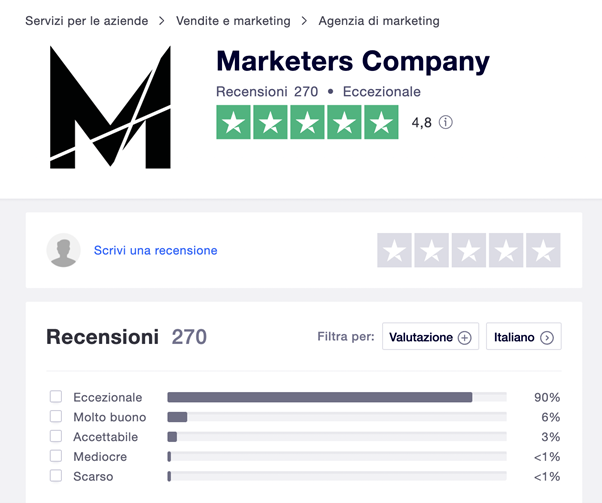Tick the Molto buono checkbox
Viewport: 602px width, 503px height.
click(x=56, y=417)
